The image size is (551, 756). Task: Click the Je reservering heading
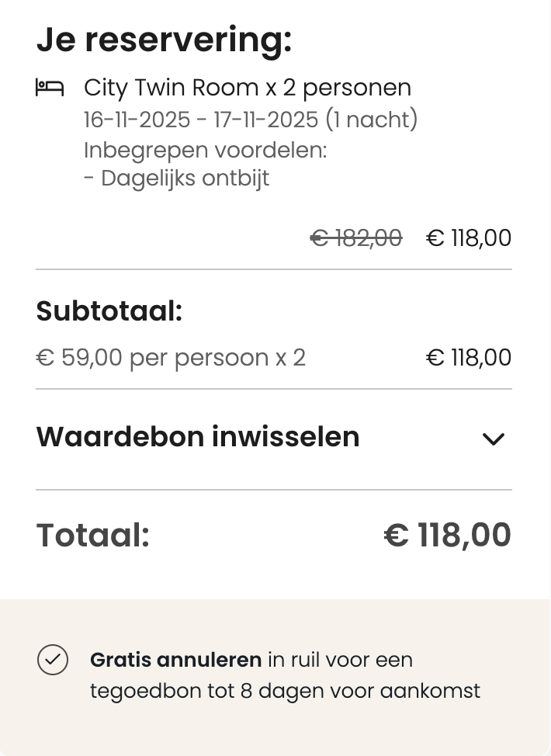[x=164, y=40]
